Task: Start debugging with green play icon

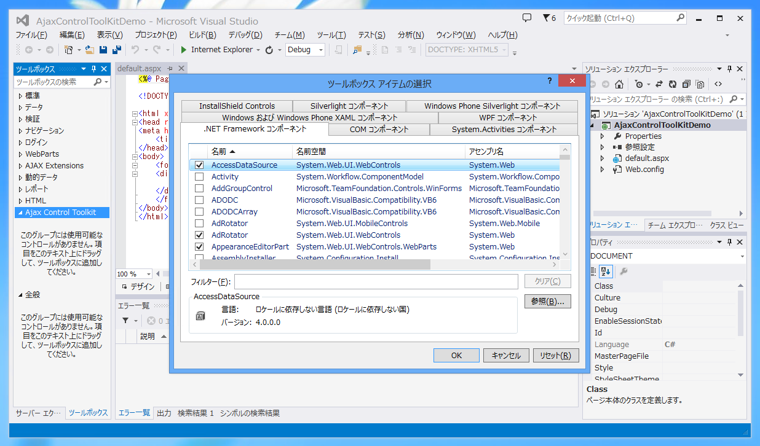Action: click(x=183, y=49)
